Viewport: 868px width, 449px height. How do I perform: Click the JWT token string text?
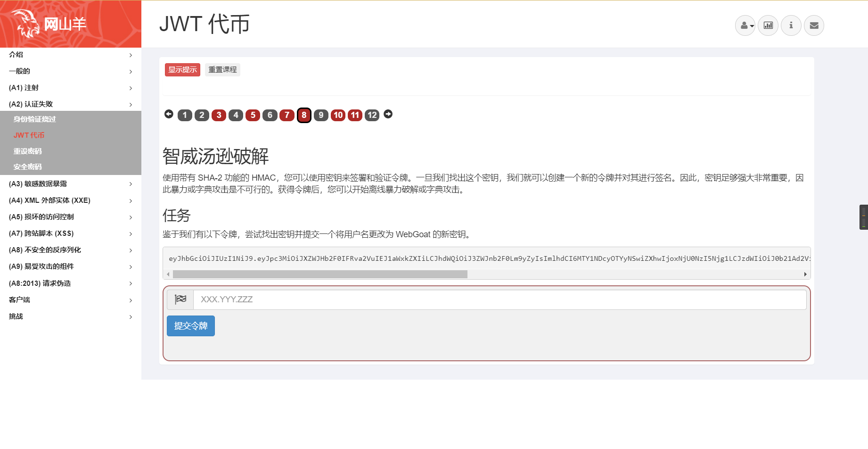[x=490, y=258]
